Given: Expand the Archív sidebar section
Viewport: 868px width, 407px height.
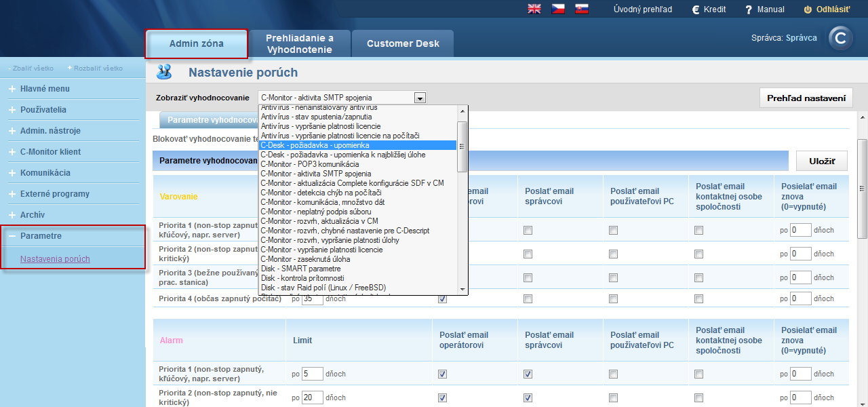Looking at the screenshot, I should [x=12, y=215].
